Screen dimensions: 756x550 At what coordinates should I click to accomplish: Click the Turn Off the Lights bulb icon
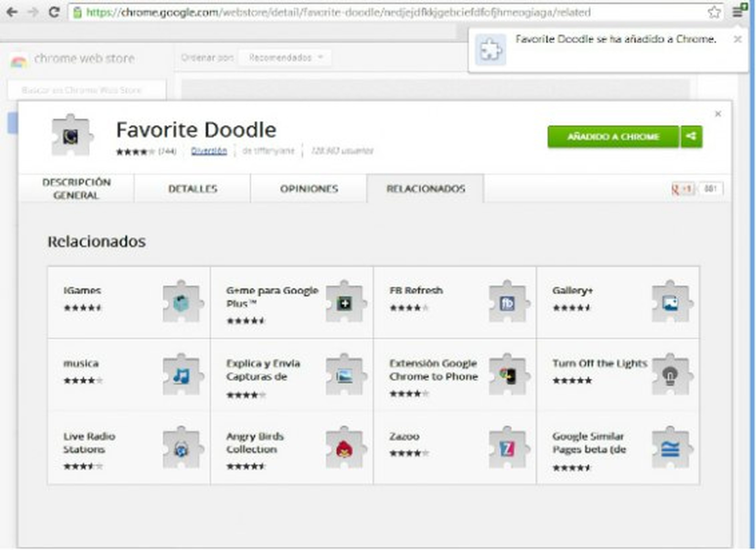pyautogui.click(x=670, y=376)
